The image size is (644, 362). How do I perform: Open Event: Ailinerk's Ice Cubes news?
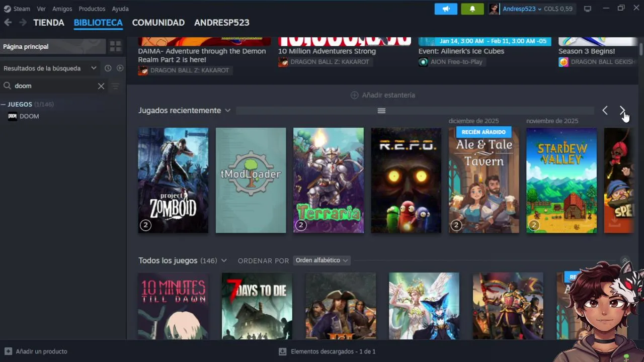pos(461,51)
